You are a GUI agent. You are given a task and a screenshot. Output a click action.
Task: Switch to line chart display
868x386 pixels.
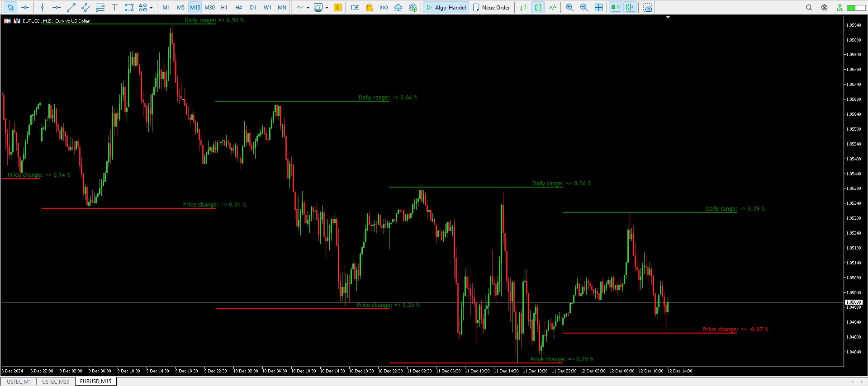pos(552,7)
